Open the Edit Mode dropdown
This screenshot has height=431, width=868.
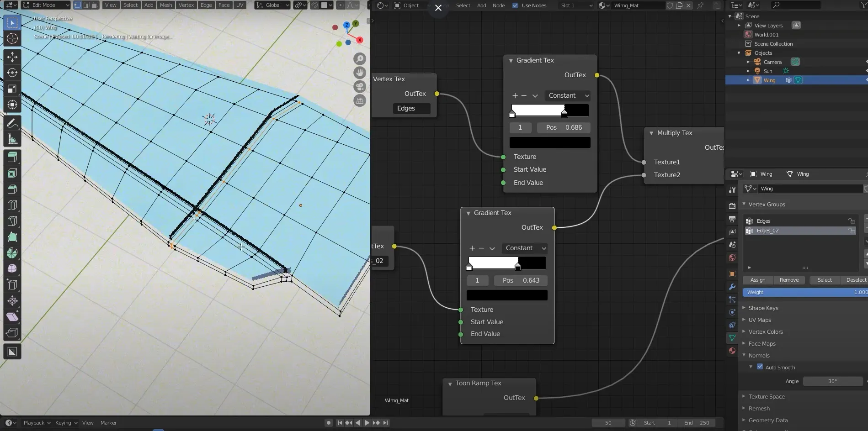coord(46,5)
